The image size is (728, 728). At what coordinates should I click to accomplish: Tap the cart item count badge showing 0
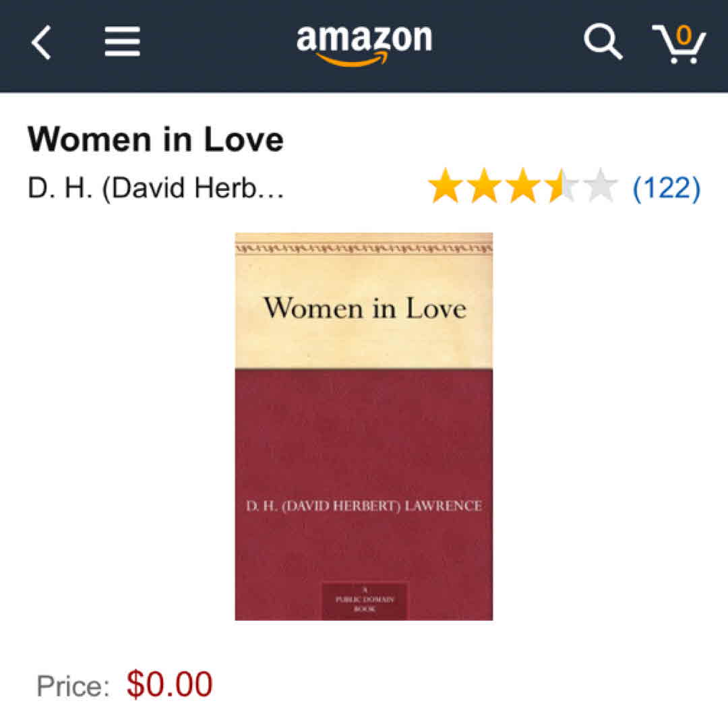point(684,35)
